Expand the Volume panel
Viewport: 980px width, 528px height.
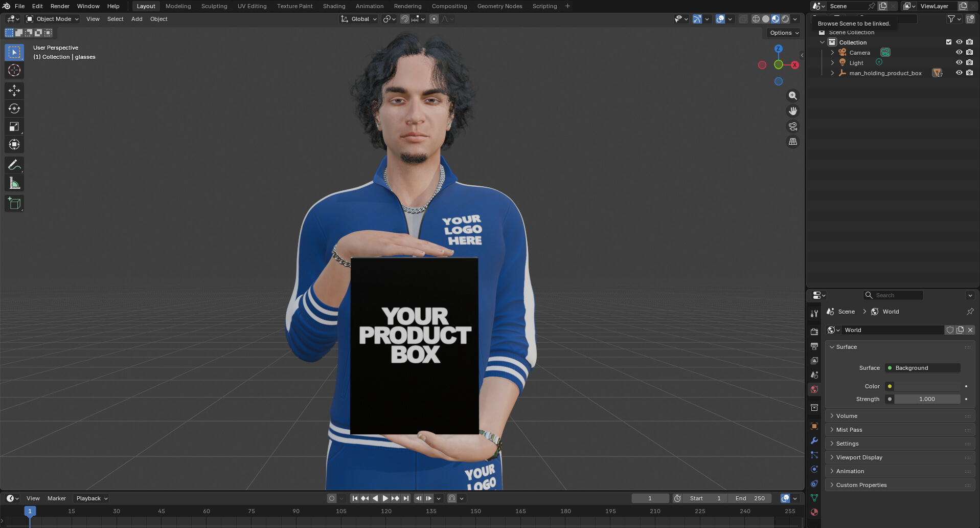point(900,416)
